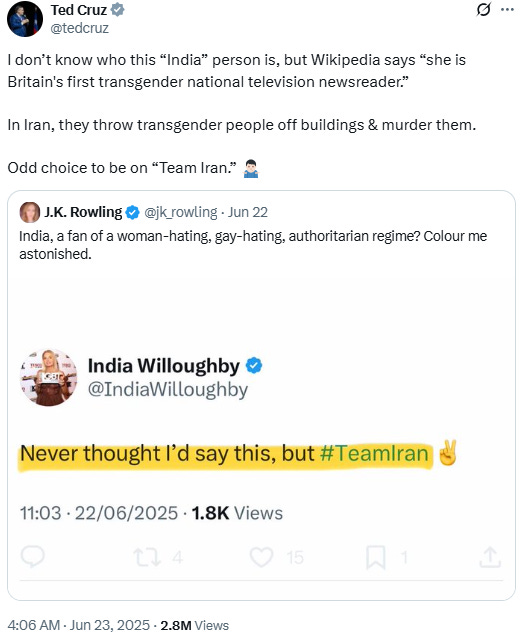Viewport: 525px width, 638px height.
Task: Like the tweet using the heart icon
Action: 261,557
